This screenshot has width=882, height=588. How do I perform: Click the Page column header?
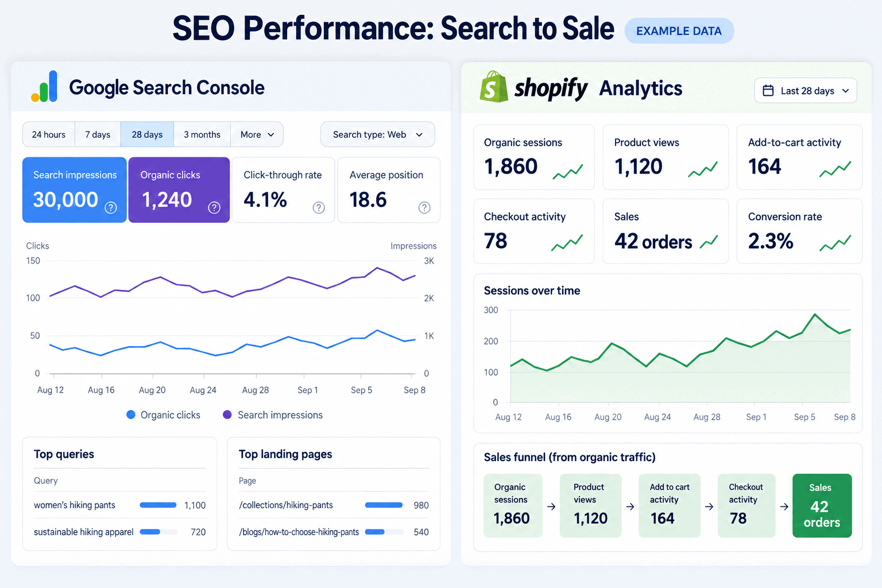coord(247,481)
